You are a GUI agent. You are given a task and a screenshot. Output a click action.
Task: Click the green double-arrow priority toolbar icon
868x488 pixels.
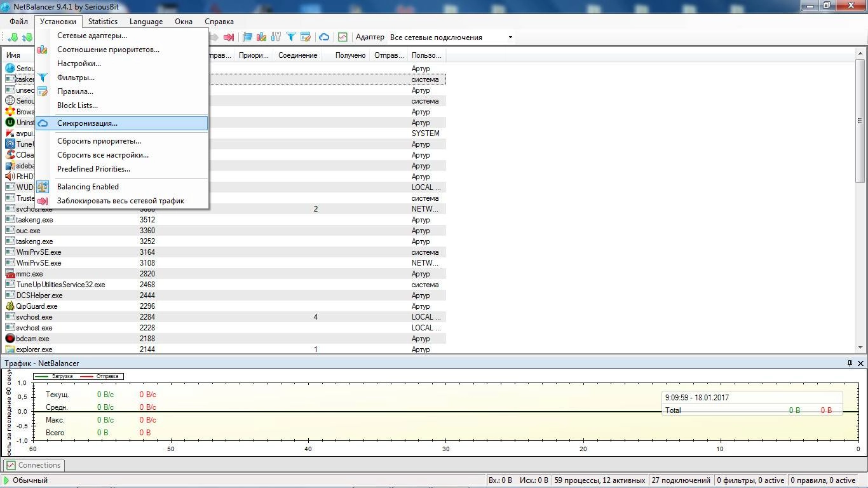coord(27,37)
